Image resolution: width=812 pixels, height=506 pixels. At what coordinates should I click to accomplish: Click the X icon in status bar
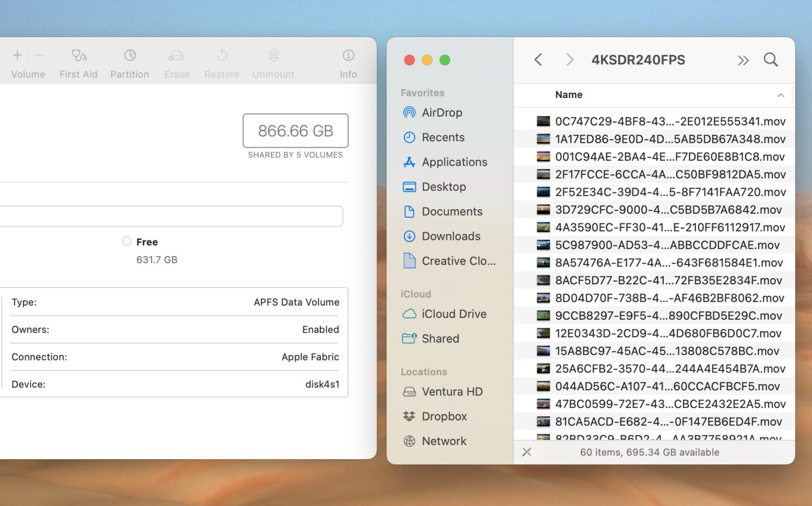pyautogui.click(x=527, y=452)
